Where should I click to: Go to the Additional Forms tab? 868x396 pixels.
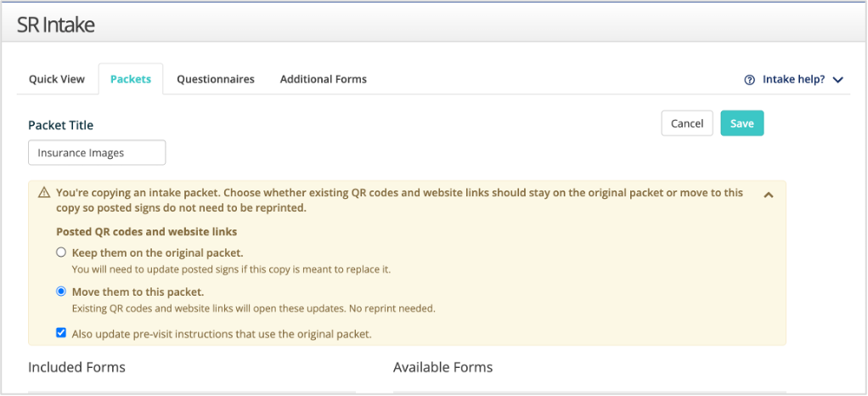[324, 79]
